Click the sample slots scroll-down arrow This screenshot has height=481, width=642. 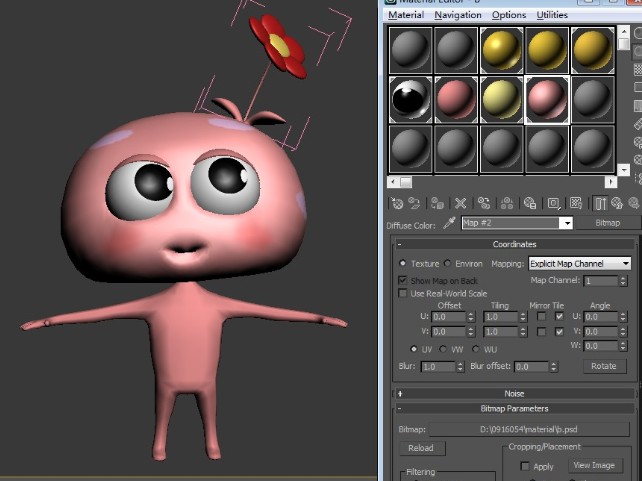(x=624, y=169)
